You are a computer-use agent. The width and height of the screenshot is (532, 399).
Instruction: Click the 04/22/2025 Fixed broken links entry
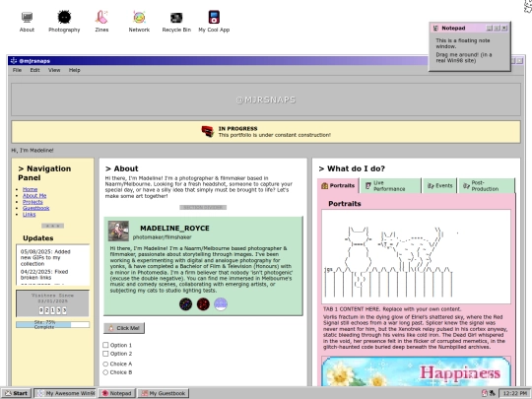pyautogui.click(x=44, y=275)
